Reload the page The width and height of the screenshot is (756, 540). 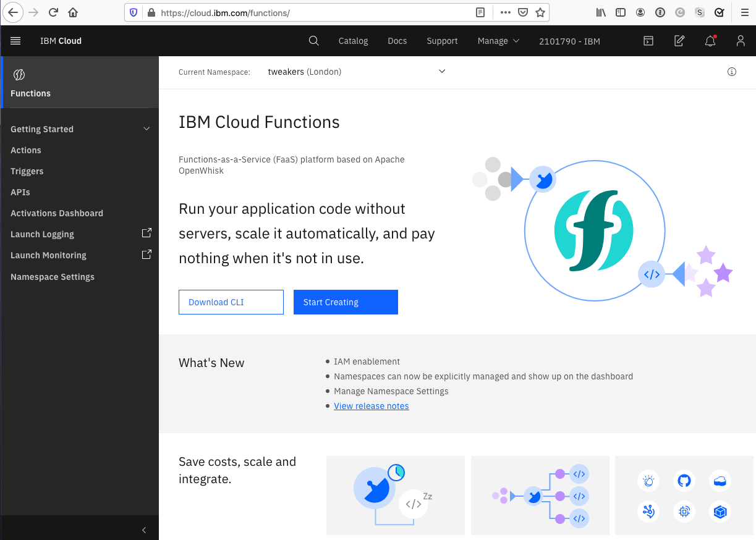pyautogui.click(x=53, y=12)
